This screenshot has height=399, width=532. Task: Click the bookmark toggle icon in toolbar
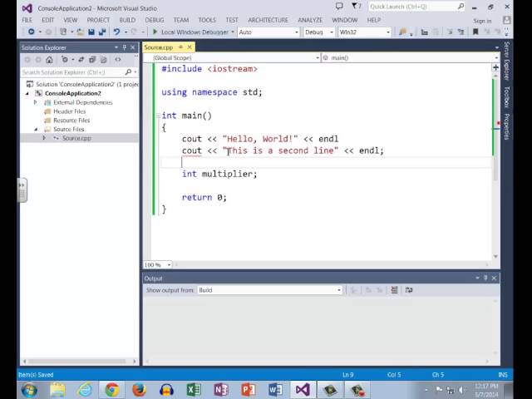pyautogui.click(x=475, y=32)
